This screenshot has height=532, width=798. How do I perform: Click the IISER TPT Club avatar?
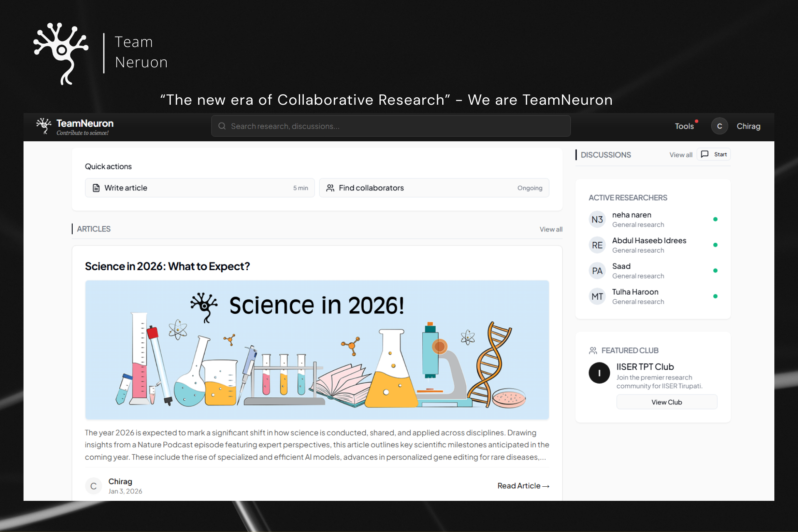coord(599,373)
